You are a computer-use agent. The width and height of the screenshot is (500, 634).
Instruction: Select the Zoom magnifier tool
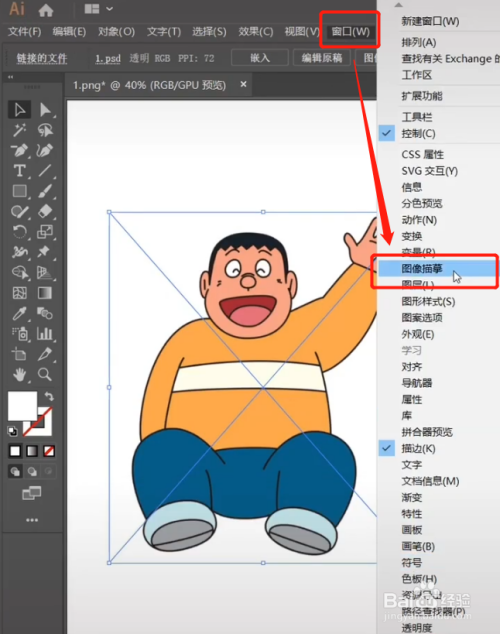[45, 375]
